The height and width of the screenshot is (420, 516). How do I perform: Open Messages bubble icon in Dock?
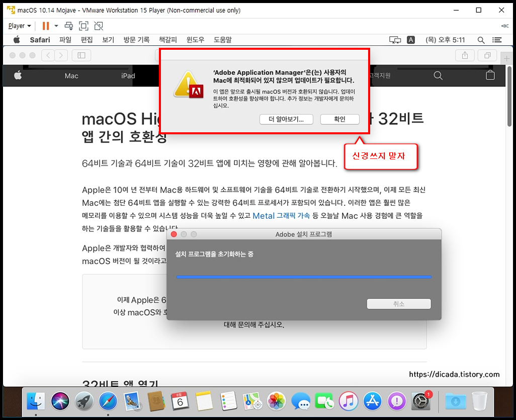click(x=300, y=401)
